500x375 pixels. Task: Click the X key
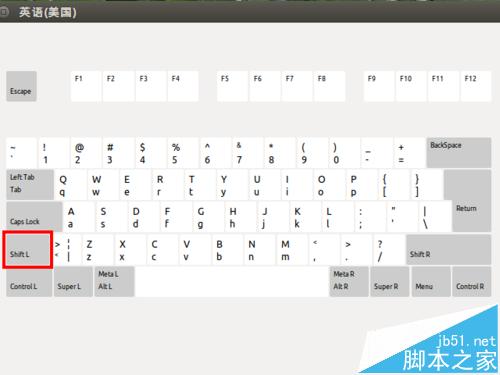[x=130, y=249]
